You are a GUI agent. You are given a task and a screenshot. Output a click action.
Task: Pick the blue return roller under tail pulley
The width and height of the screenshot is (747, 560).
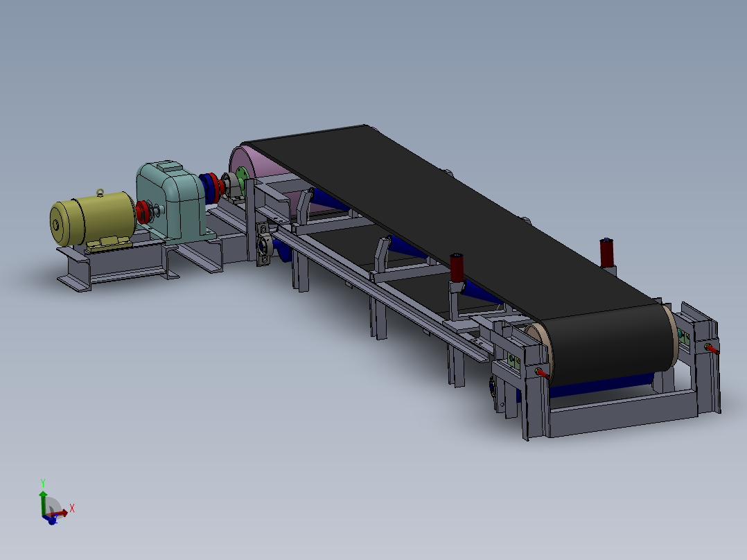click(601, 385)
